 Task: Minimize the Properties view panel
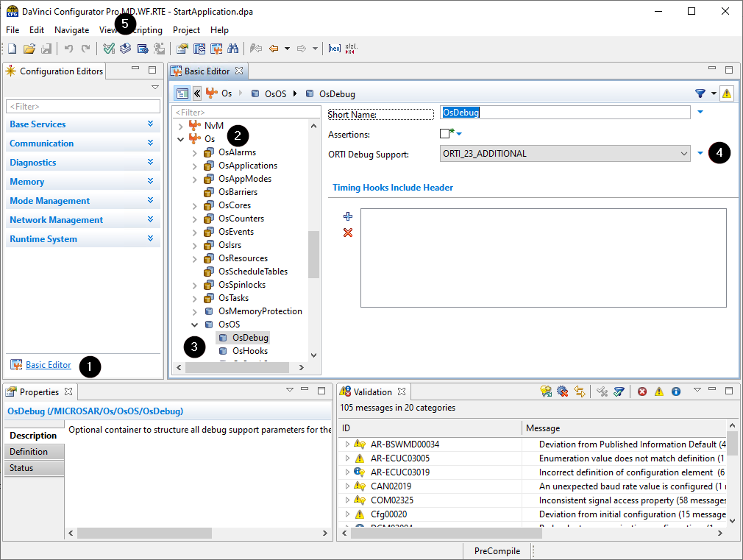pyautogui.click(x=305, y=389)
